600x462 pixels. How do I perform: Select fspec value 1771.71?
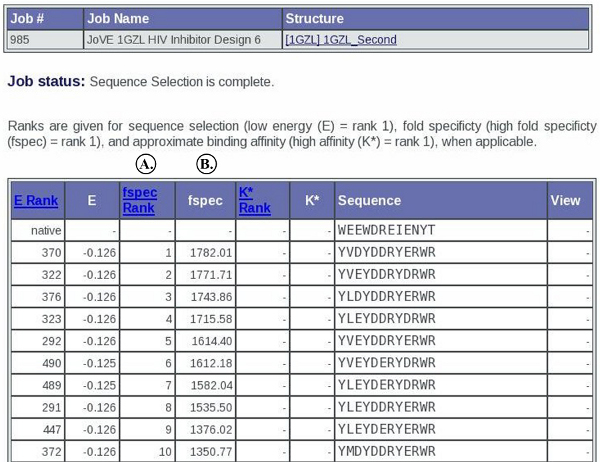click(x=211, y=275)
